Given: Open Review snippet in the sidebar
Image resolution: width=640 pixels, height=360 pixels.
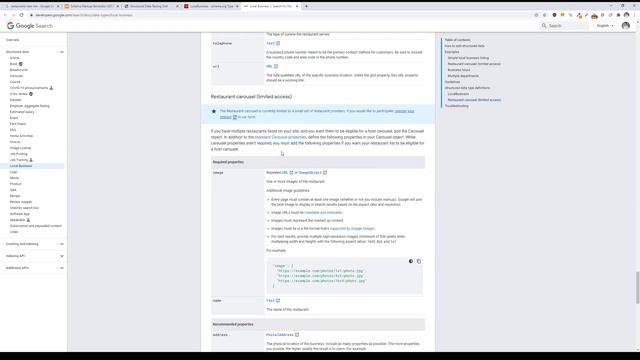Looking at the screenshot, I should pyautogui.click(x=21, y=202).
